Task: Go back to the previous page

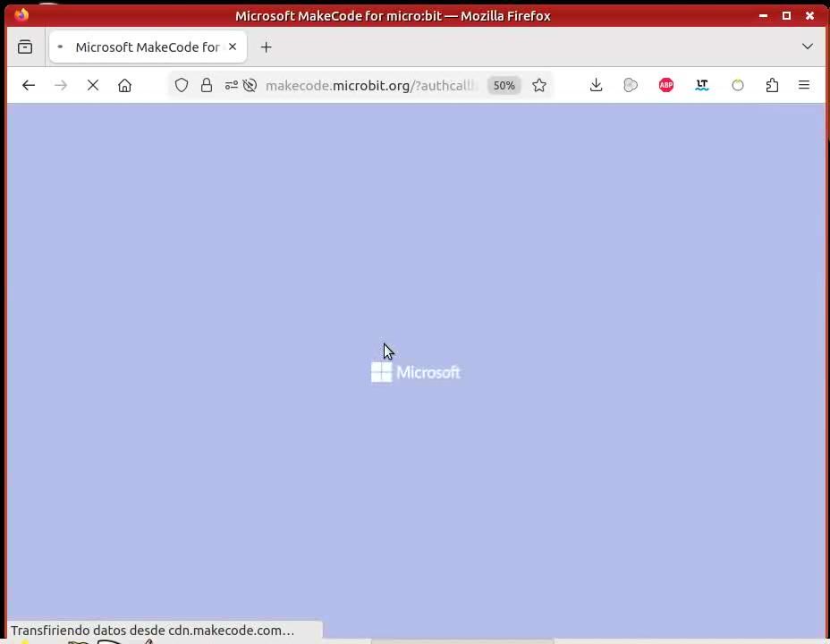Action: click(x=29, y=85)
